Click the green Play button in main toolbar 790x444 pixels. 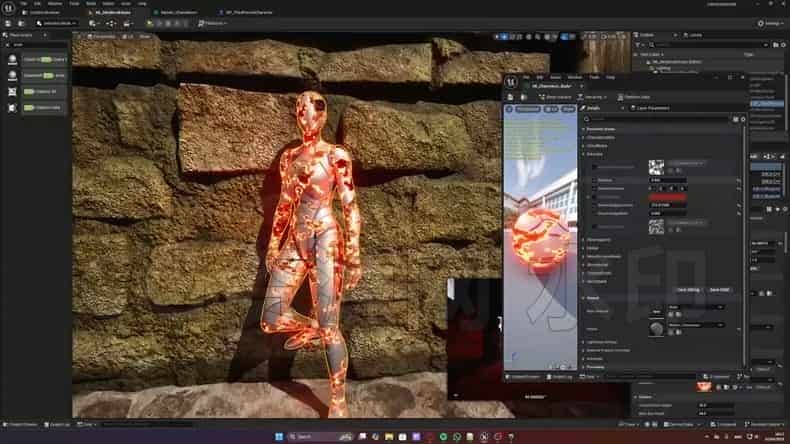(x=150, y=23)
